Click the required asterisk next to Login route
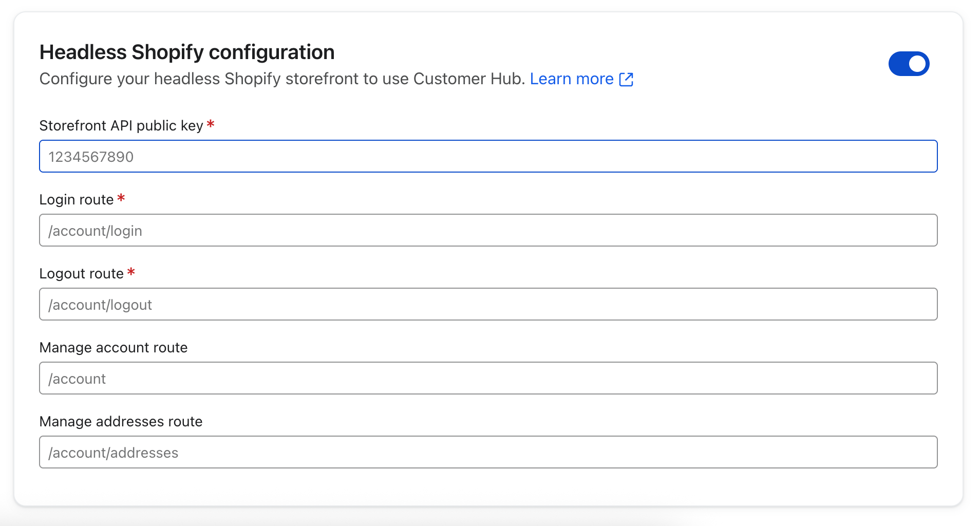This screenshot has height=526, width=980. pyautogui.click(x=121, y=198)
